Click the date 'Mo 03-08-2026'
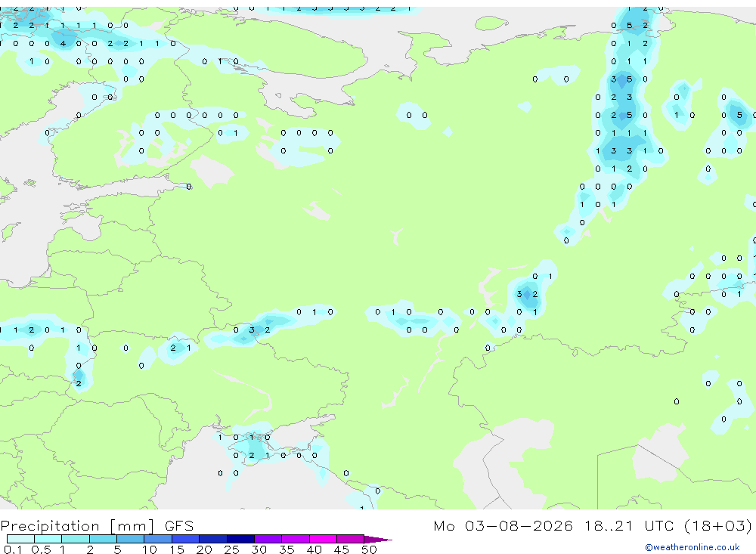This screenshot has height=554, width=756. click(x=503, y=525)
